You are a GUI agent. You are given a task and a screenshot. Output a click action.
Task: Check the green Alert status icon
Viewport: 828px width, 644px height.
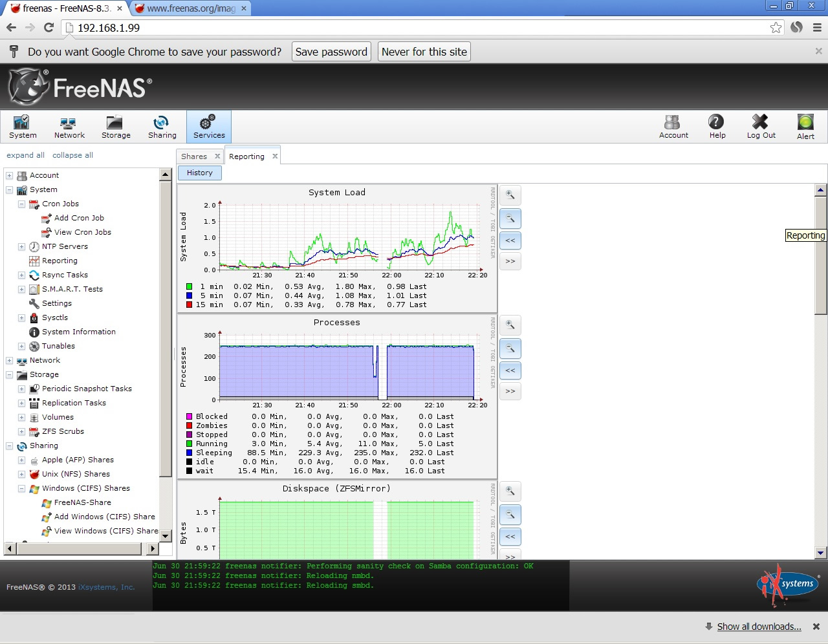coord(805,127)
